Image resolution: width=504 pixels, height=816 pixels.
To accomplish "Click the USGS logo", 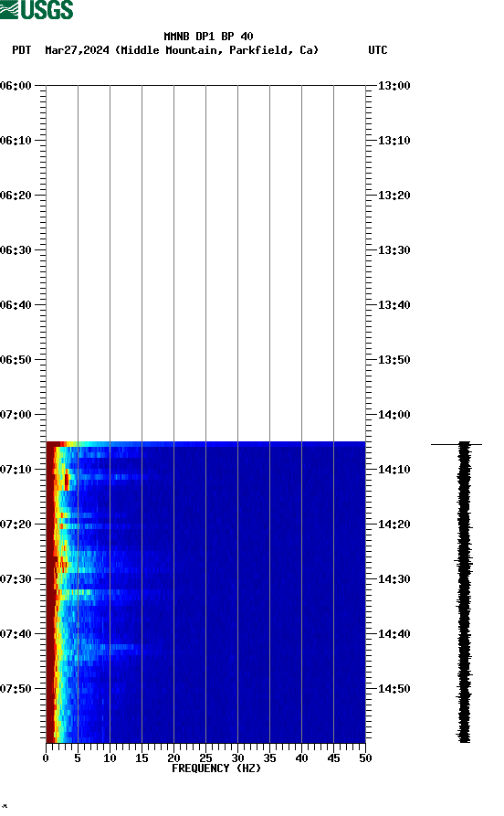I will pos(37,9).
